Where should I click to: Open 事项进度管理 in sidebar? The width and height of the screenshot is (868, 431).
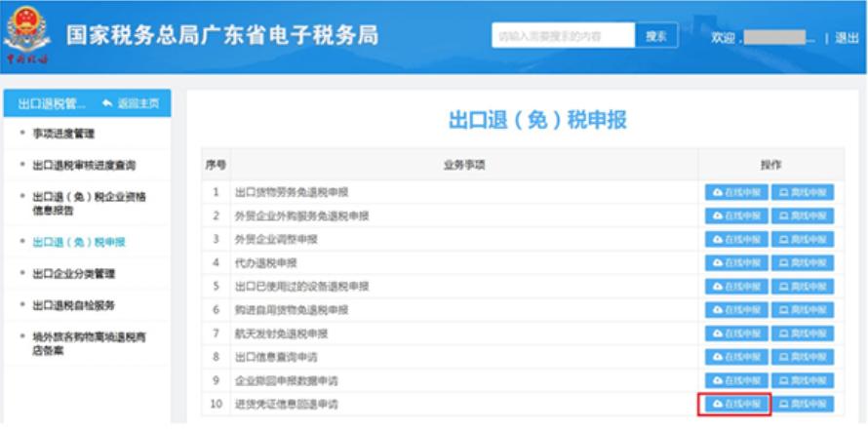click(x=63, y=134)
